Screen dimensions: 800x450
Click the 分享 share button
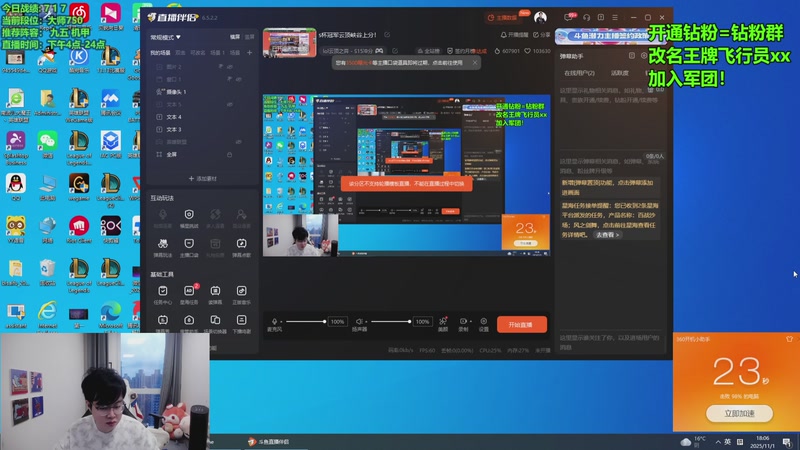pos(541,35)
